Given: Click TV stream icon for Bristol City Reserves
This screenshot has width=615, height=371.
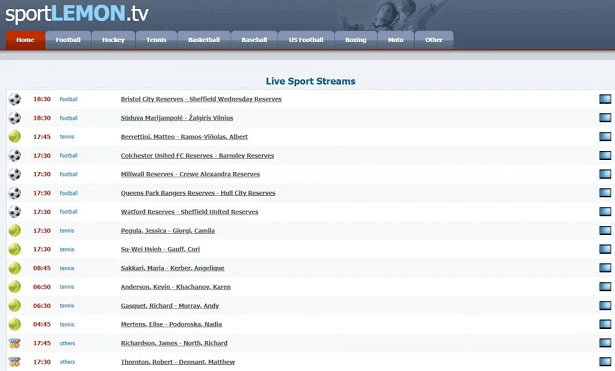Looking at the screenshot, I should 605,99.
